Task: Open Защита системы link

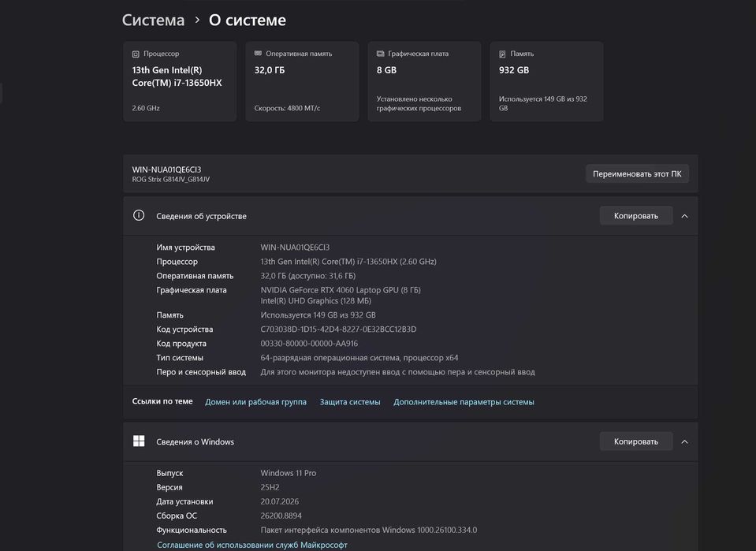Action: pyautogui.click(x=350, y=402)
